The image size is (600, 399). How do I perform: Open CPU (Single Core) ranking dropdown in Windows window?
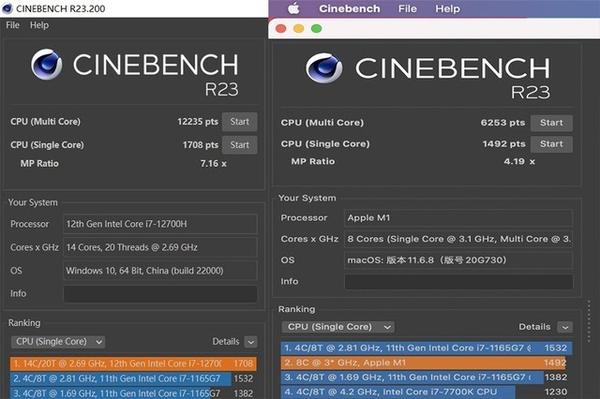tap(58, 342)
